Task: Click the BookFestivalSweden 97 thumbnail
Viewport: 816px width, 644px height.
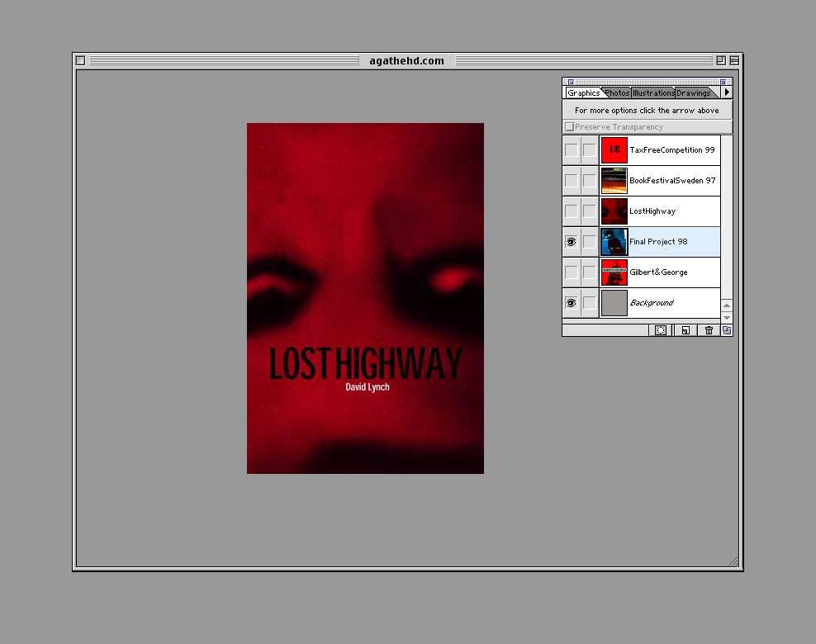Action: pos(614,181)
